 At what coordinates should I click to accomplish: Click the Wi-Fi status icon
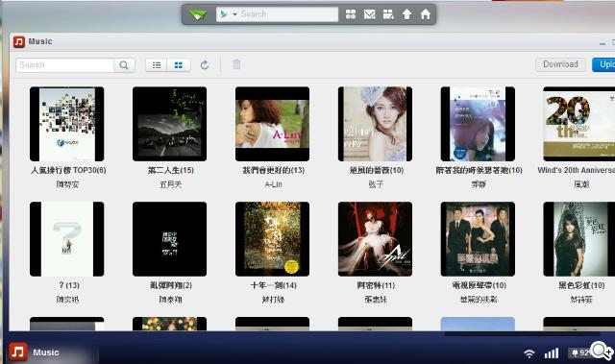coord(529,353)
